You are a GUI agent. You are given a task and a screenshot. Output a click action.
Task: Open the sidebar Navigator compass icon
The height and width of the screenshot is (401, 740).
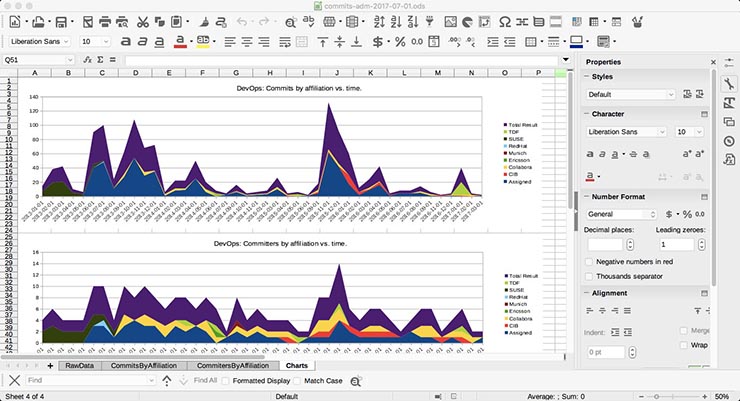click(729, 141)
